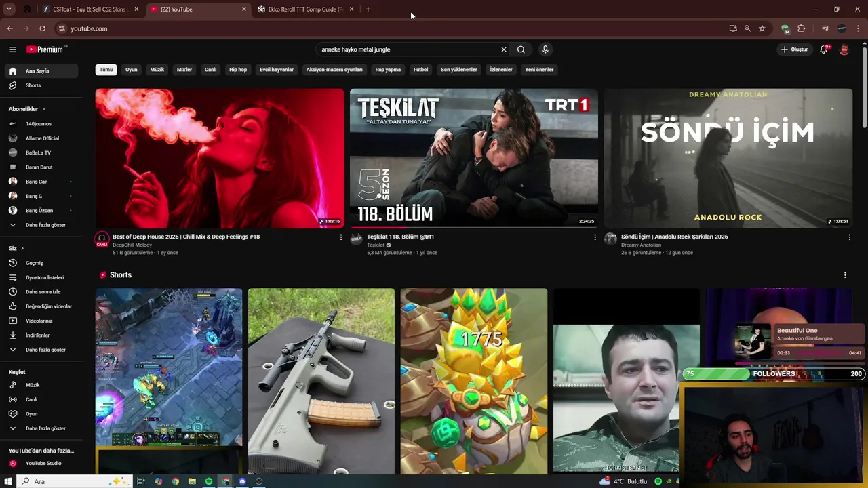Expand the Abonelikler section chevron
Image resolution: width=868 pixels, height=488 pixels.
point(43,109)
